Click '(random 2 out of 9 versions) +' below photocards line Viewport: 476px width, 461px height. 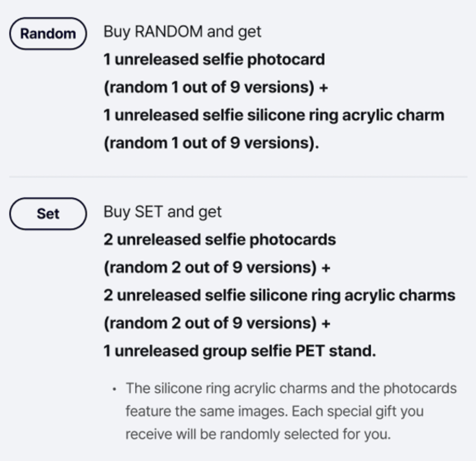217,268
